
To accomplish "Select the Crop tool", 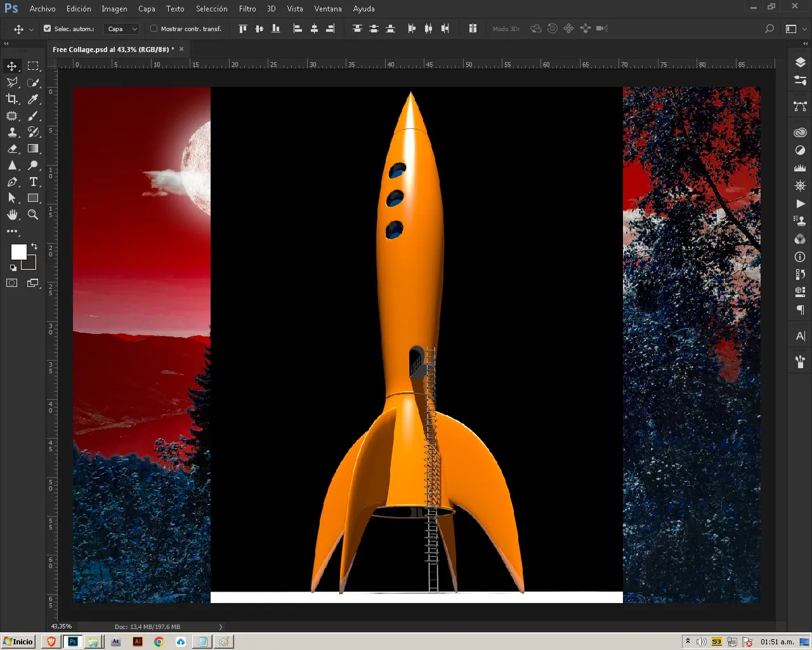I will (x=12, y=99).
